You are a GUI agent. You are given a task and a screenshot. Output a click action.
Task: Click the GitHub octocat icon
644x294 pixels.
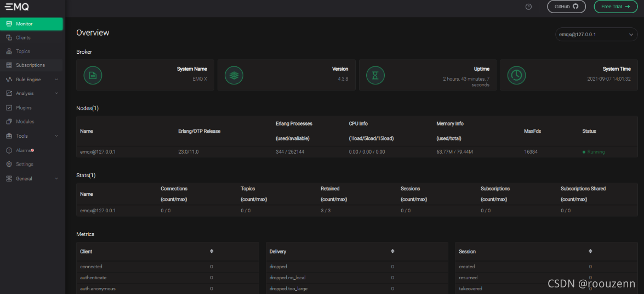(575, 7)
